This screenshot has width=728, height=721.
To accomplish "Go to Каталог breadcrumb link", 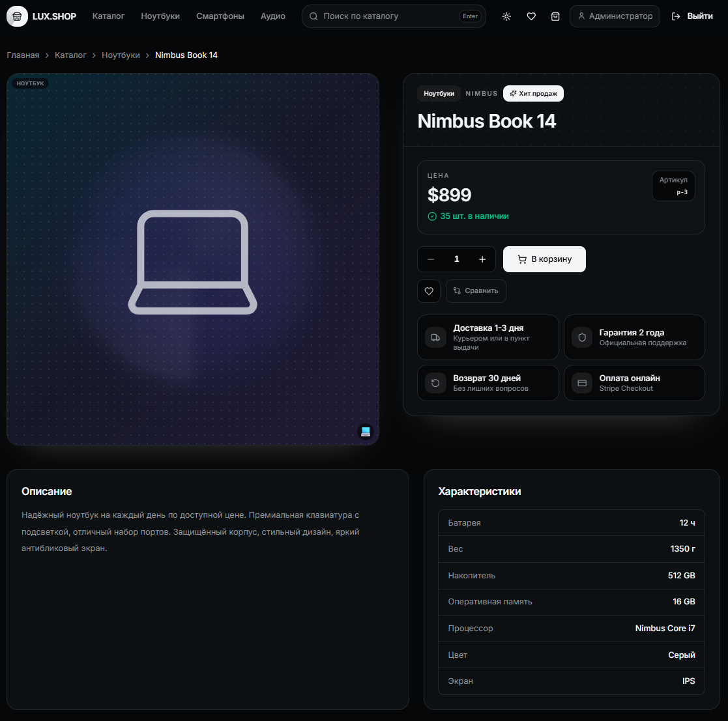I will [70, 55].
